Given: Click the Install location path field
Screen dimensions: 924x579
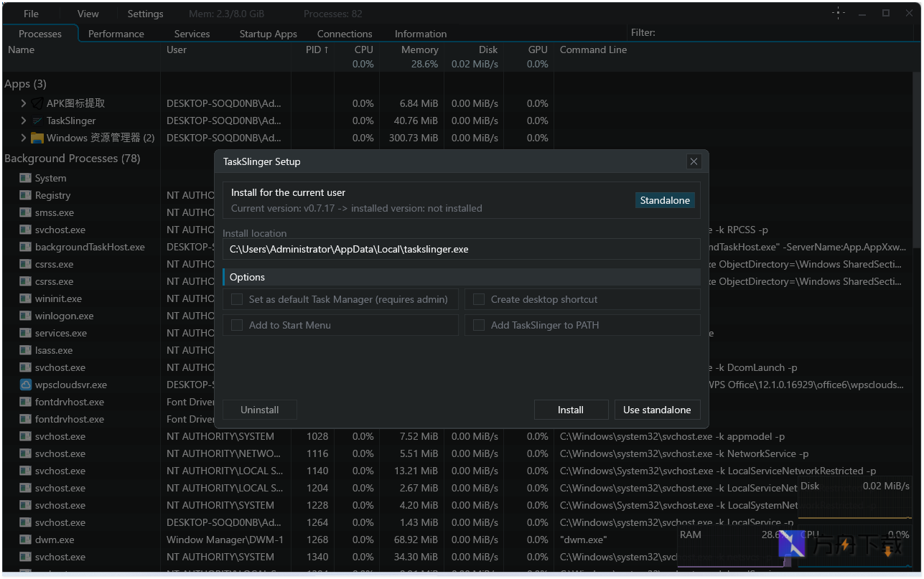Looking at the screenshot, I should tap(461, 249).
